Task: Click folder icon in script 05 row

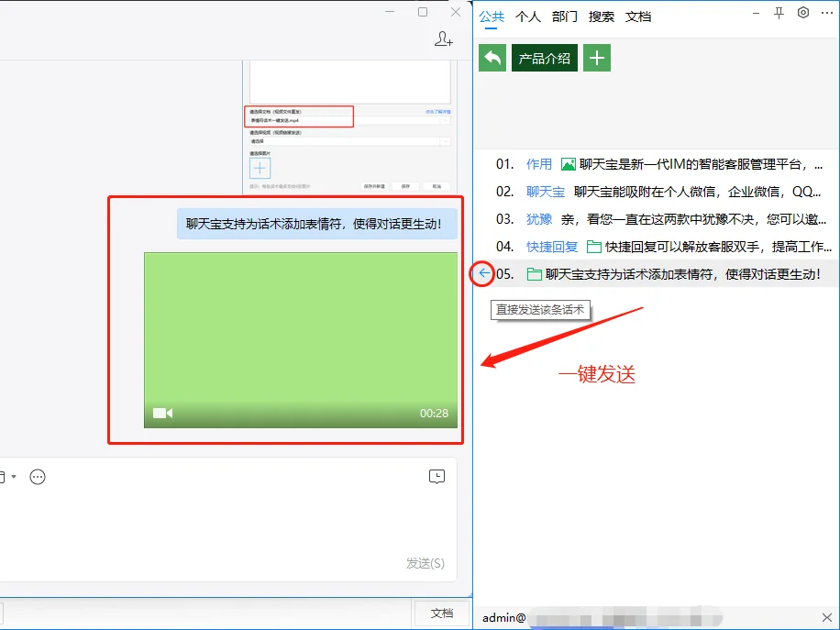Action: 534,274
